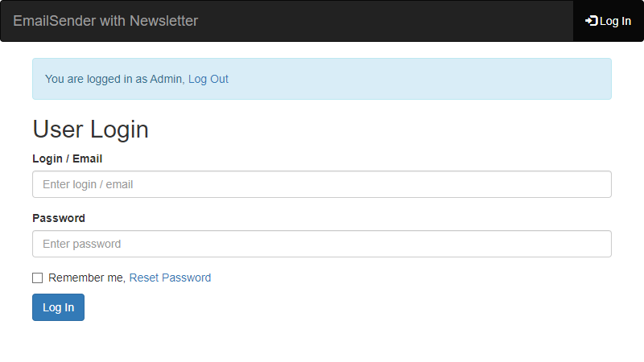The image size is (644, 362).
Task: Select the User Login heading
Action: [90, 130]
